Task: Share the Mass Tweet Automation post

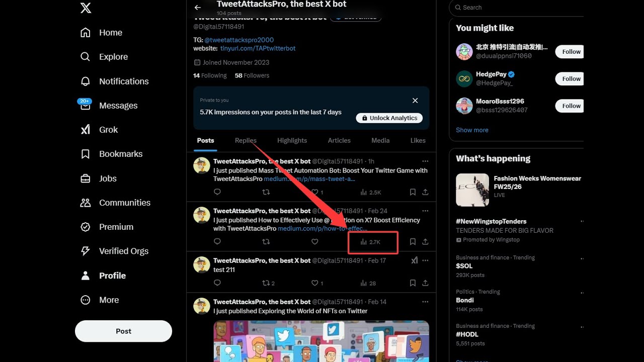Action: coord(425,192)
